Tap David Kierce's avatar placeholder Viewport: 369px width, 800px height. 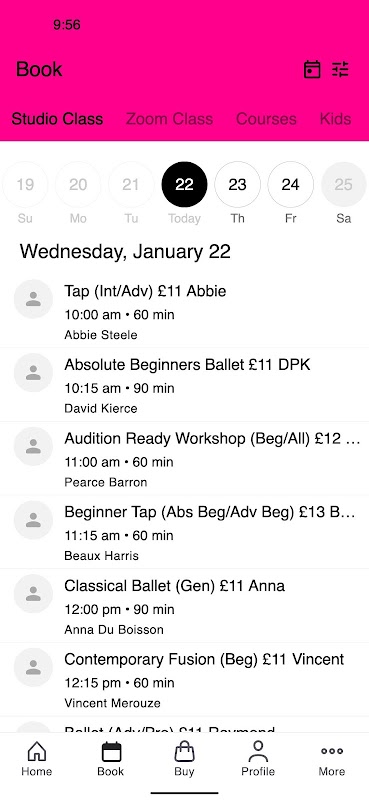(x=33, y=372)
